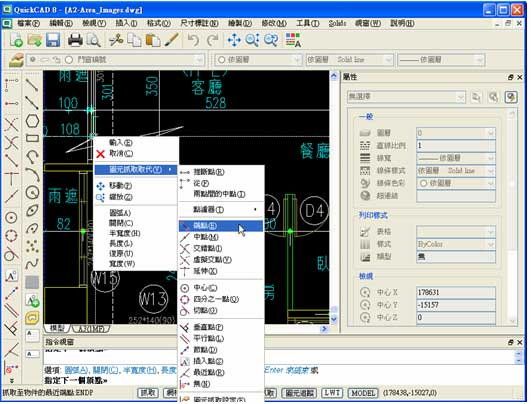
Task: Click 圓弧(A) option in context menu
Action: [x=135, y=213]
